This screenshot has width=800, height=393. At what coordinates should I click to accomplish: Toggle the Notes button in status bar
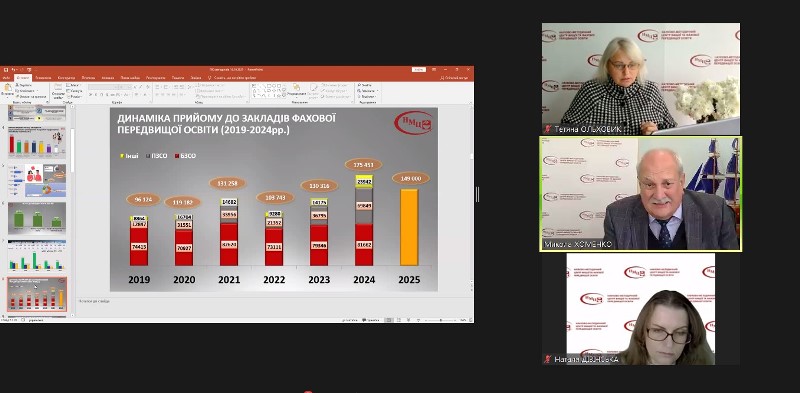(349, 320)
